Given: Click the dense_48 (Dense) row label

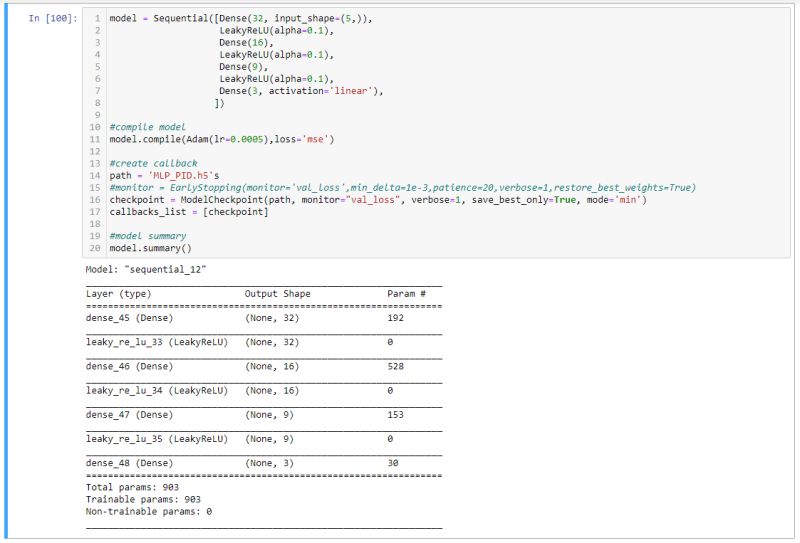Looking at the screenshot, I should [x=130, y=463].
